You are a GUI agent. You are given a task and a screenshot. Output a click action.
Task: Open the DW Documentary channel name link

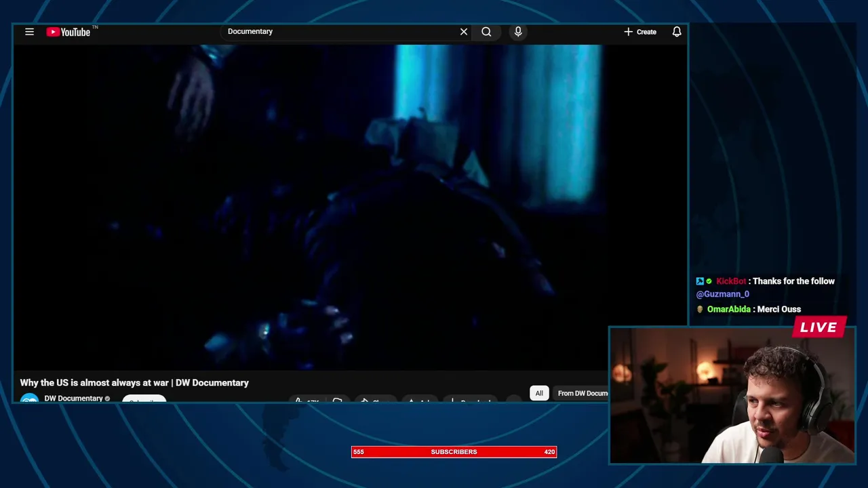coord(73,399)
